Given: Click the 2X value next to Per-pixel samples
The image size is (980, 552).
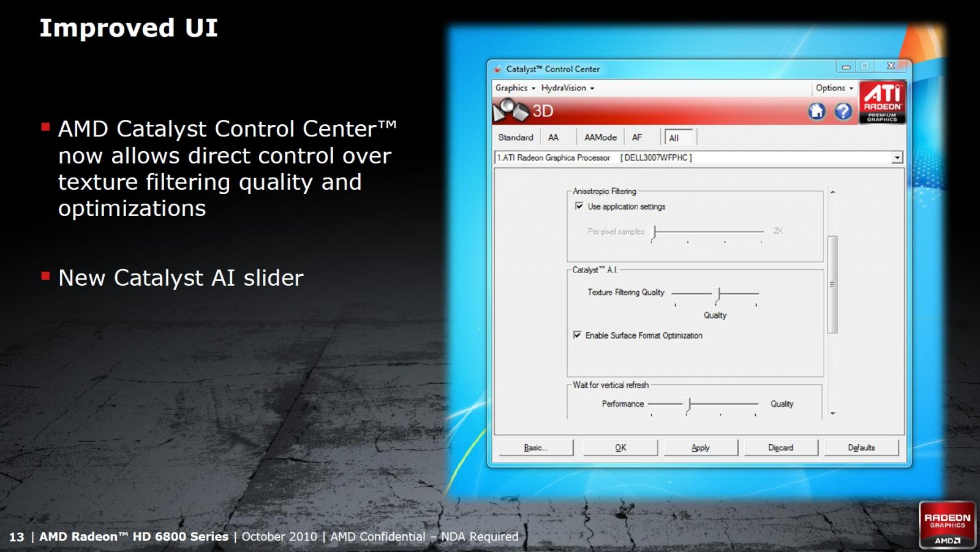Looking at the screenshot, I should (778, 231).
